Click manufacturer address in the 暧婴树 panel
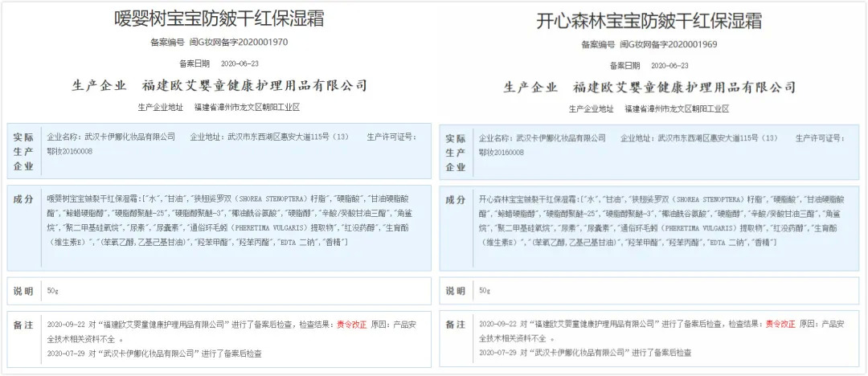 tap(247, 108)
